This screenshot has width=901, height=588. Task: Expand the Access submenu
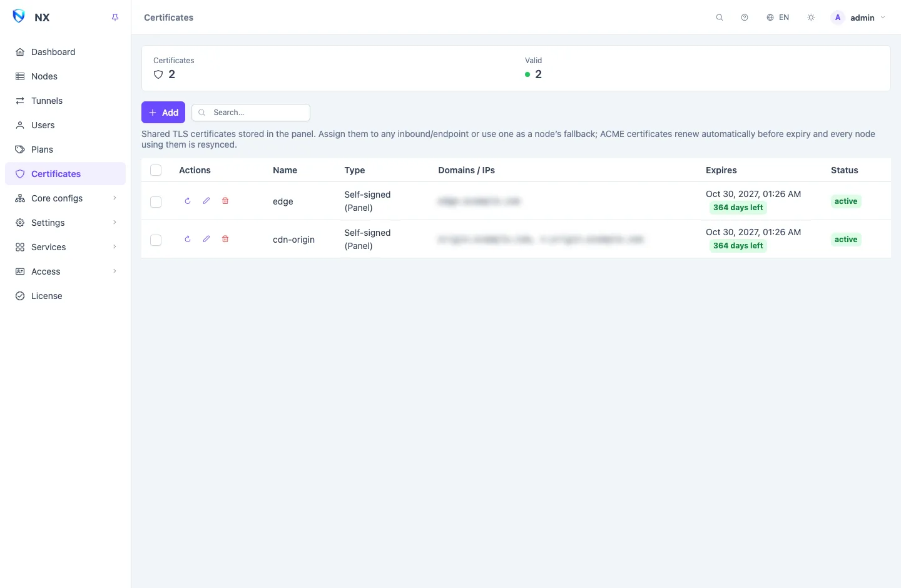(x=115, y=271)
